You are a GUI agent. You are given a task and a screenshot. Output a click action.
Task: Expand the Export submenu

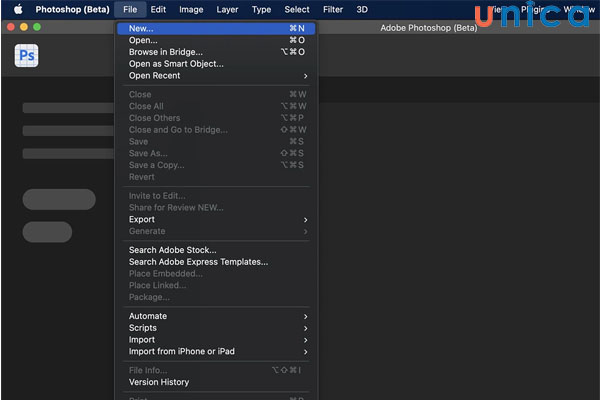142,219
